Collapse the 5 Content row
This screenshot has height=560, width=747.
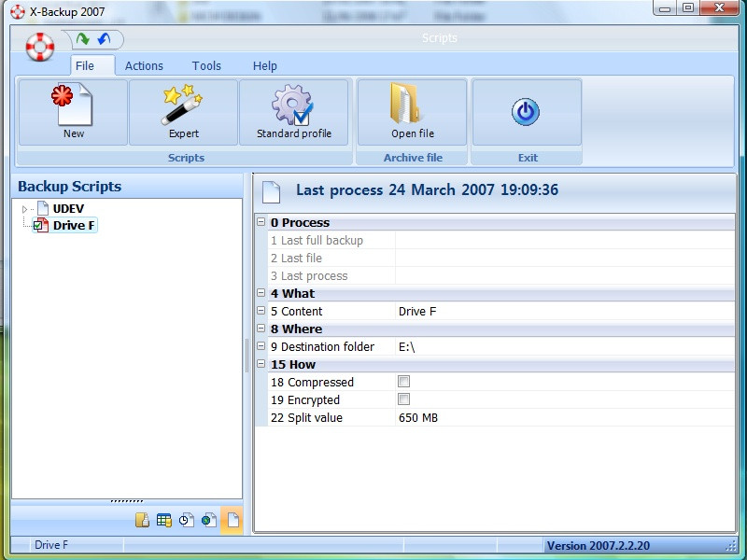tap(261, 311)
